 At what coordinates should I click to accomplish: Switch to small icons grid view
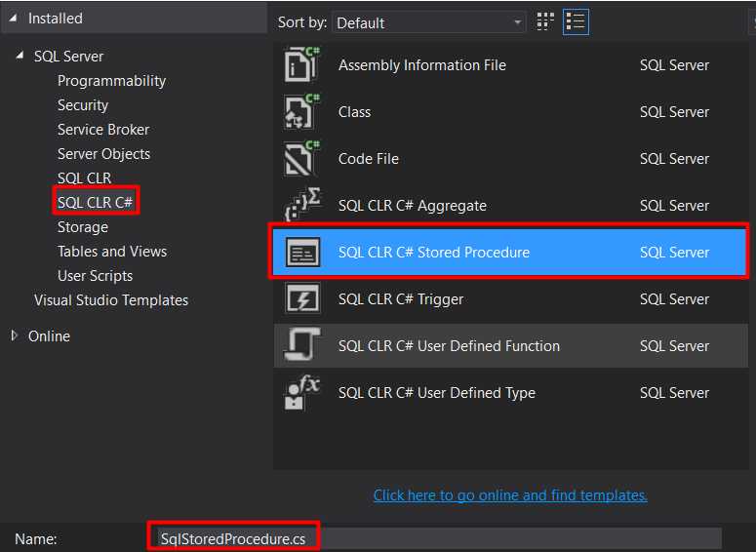(x=545, y=21)
